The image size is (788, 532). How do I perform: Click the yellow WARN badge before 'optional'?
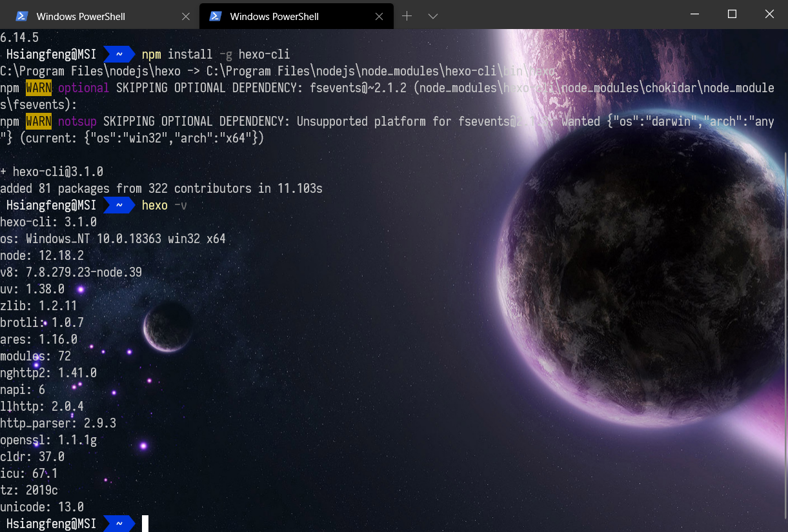click(x=39, y=88)
